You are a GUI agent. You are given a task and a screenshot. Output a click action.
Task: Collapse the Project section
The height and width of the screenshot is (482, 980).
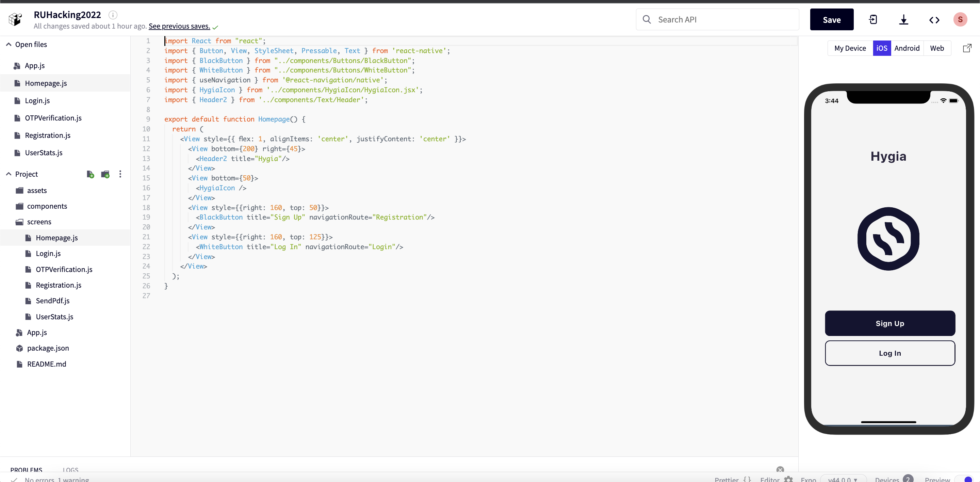(x=9, y=174)
